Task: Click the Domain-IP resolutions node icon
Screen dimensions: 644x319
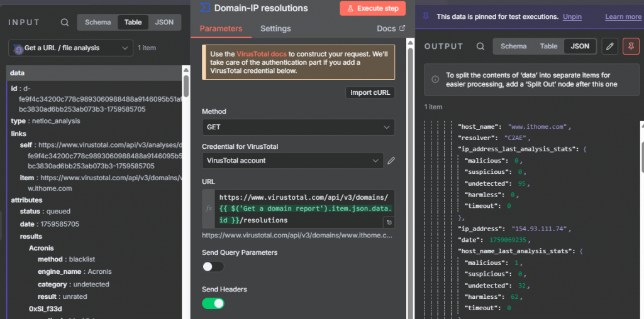Action: tap(205, 8)
